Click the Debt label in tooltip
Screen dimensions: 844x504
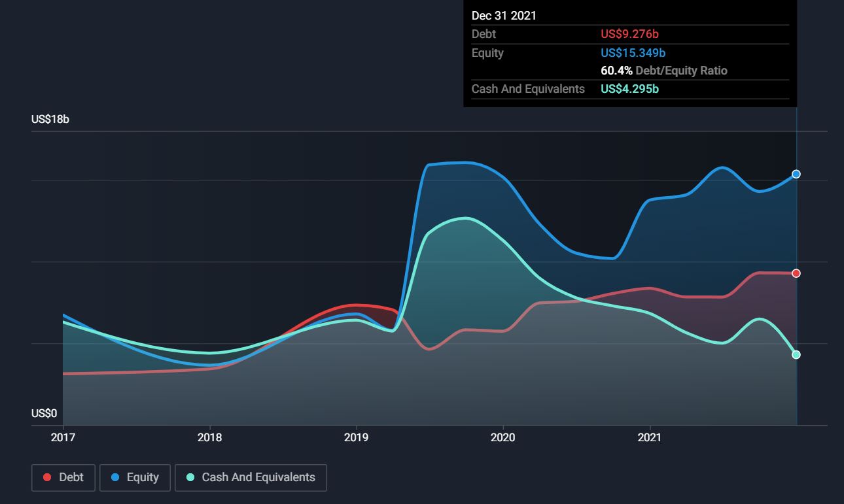(x=484, y=34)
